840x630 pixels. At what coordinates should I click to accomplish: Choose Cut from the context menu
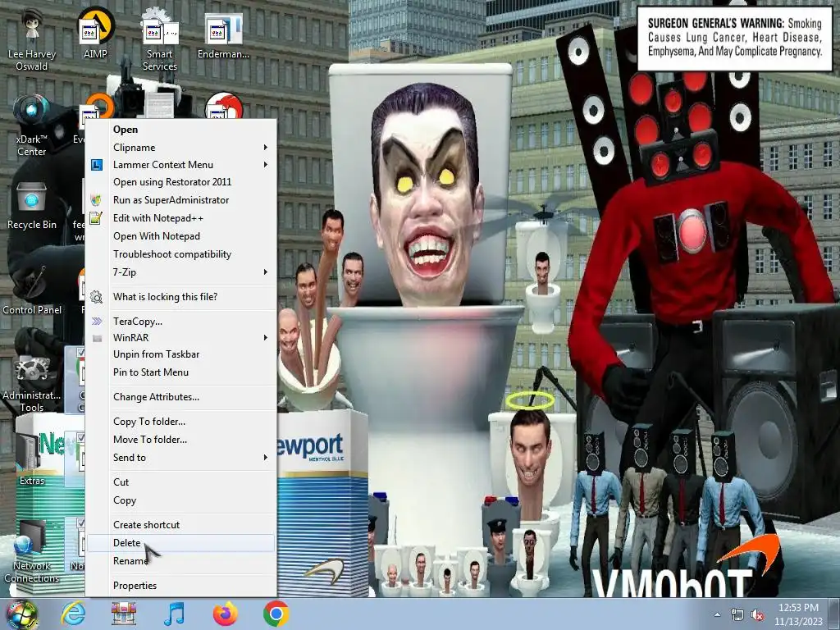180,482
